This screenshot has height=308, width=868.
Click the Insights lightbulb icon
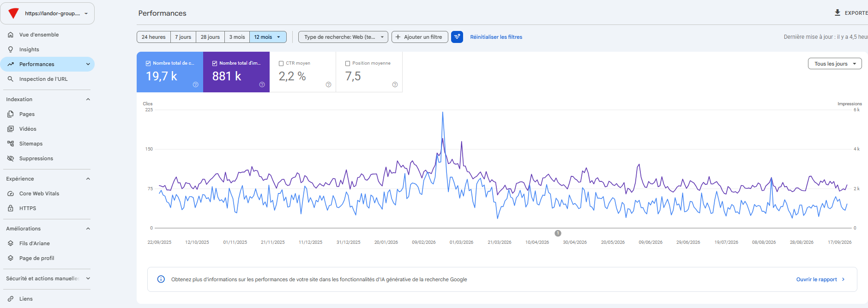point(11,49)
